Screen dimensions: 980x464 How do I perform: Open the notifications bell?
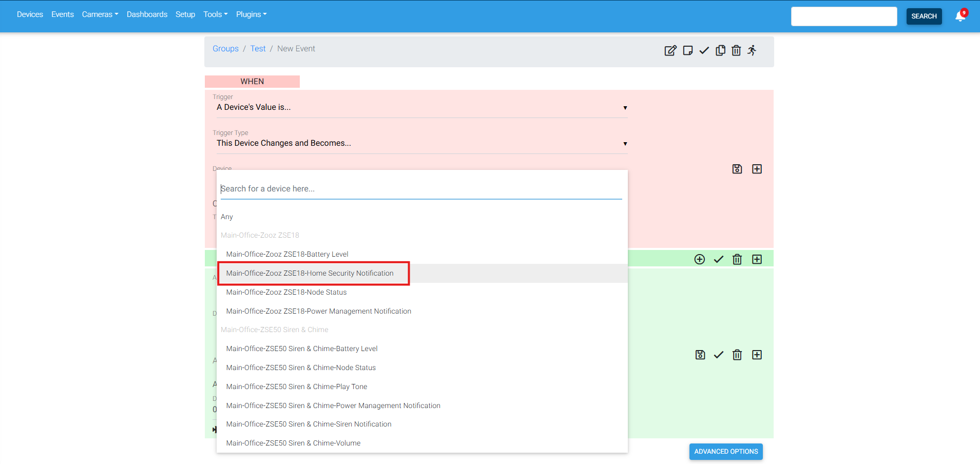coord(960,16)
